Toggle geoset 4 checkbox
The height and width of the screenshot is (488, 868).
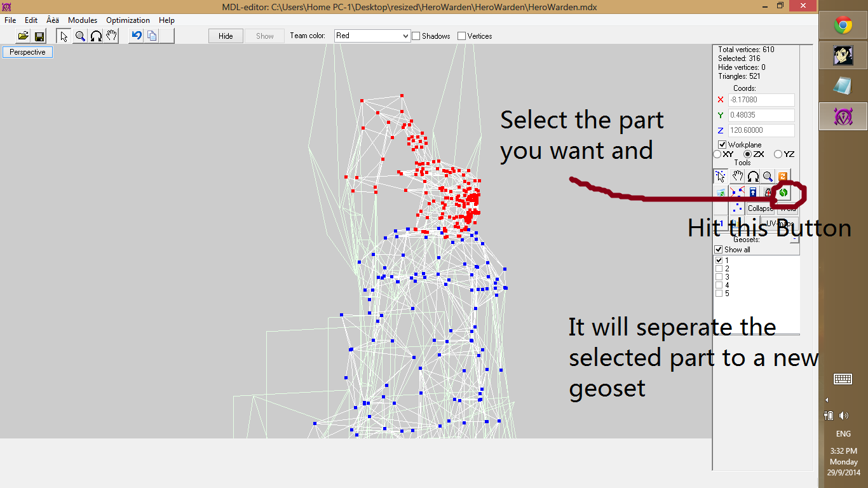(719, 285)
